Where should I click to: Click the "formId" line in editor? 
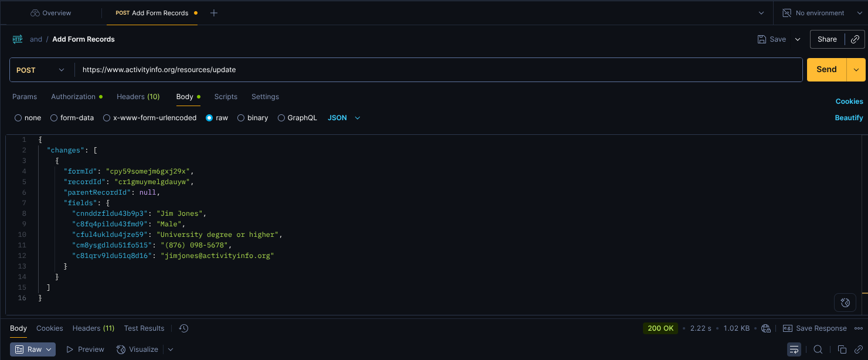tap(129, 171)
